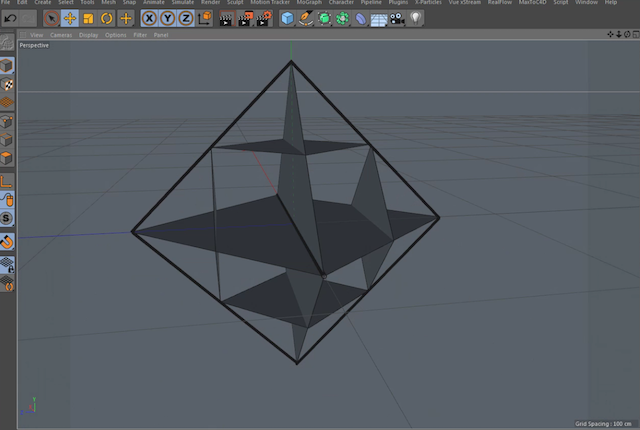Click the viewport grip icon beside View
Viewport: 640px width, 430px height.
click(23, 35)
